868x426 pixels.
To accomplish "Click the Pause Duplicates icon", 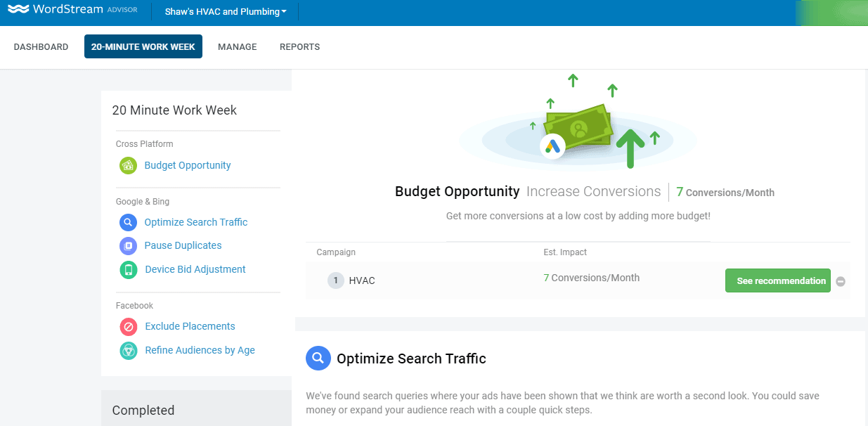I will [128, 246].
